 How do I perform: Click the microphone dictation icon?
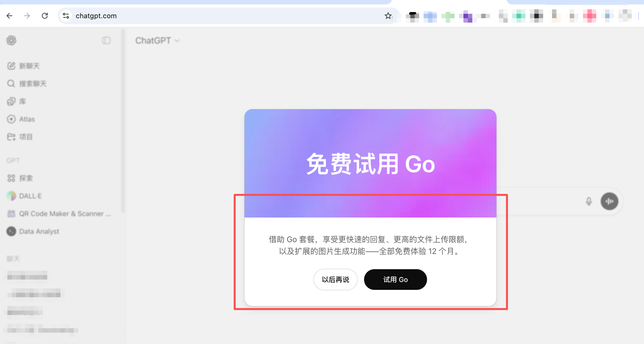(x=589, y=201)
